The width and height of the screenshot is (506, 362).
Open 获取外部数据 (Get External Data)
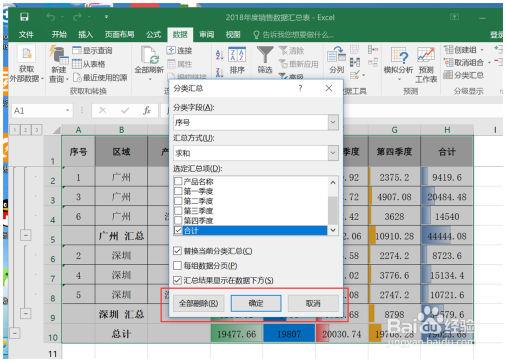point(27,65)
